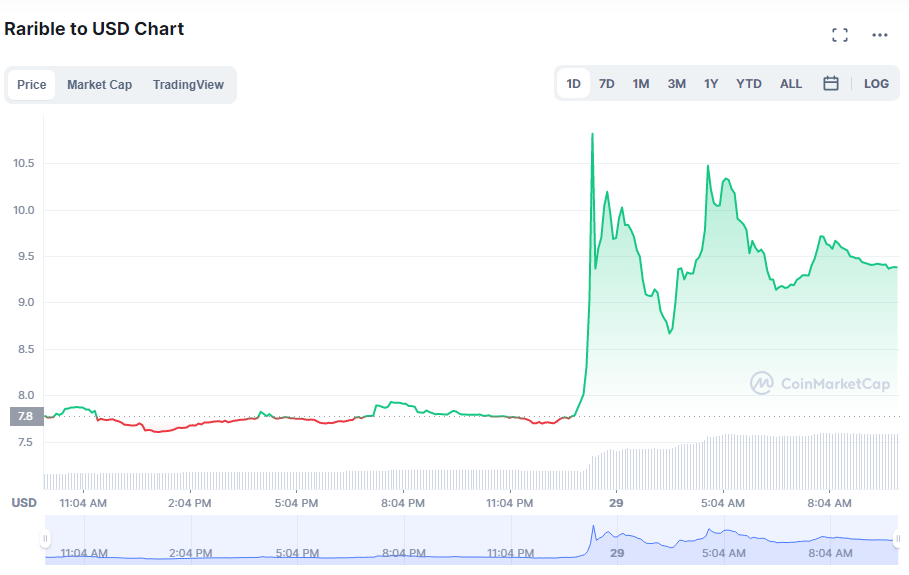Viewport: 909px width, 575px height.
Task: Click the USD currency axis label
Action: 24,503
